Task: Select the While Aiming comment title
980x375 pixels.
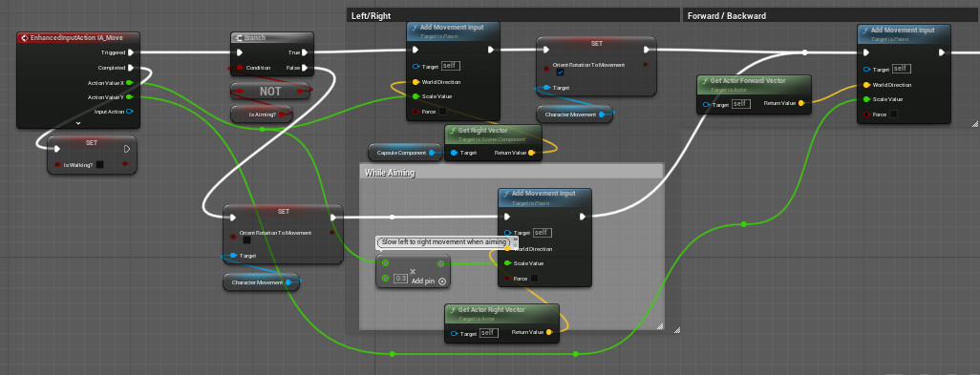Action: point(390,172)
